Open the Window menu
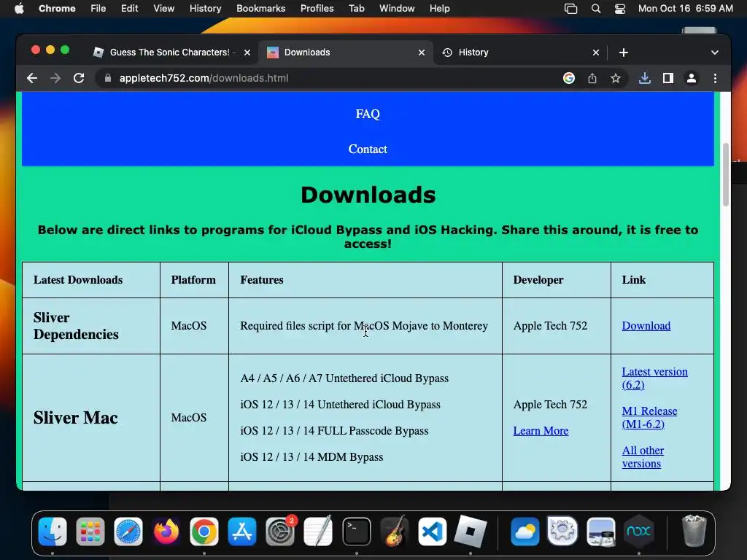This screenshot has width=747, height=560. [x=397, y=9]
